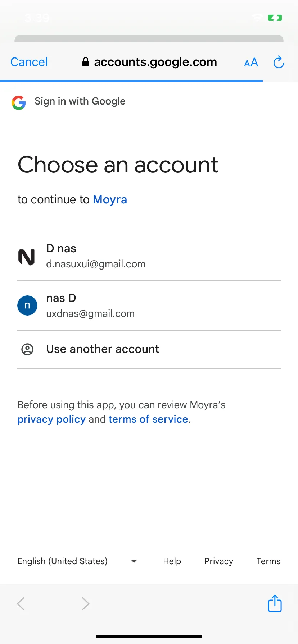Choose the uxdnas@gmail.com account

(x=149, y=306)
